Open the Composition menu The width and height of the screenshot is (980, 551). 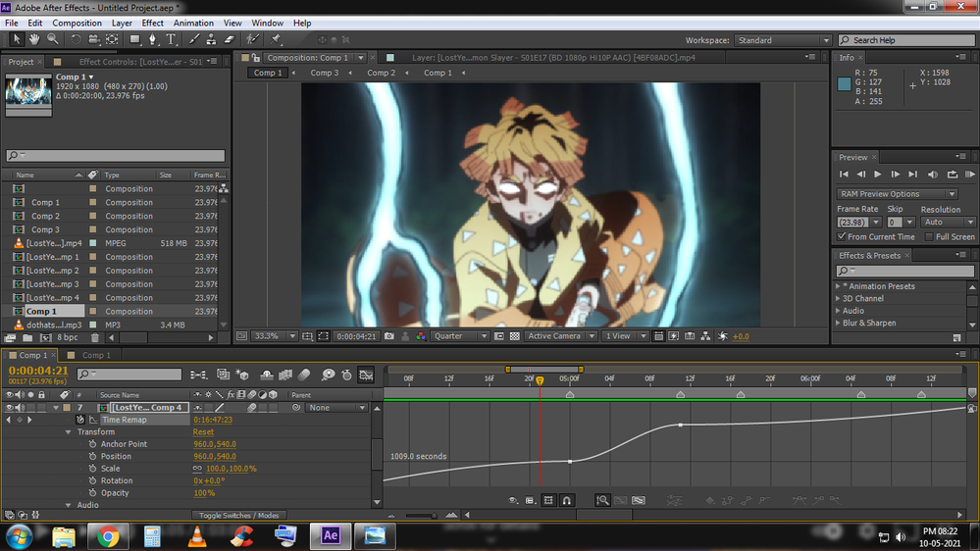point(77,24)
